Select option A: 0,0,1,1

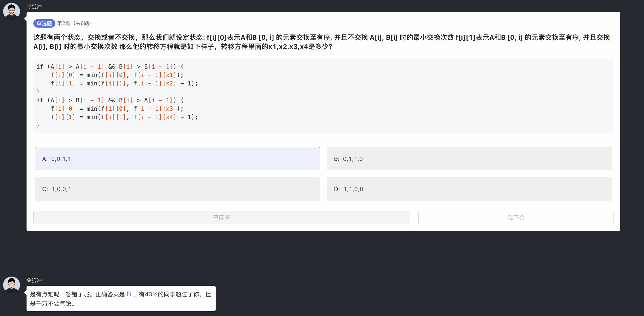click(x=177, y=159)
